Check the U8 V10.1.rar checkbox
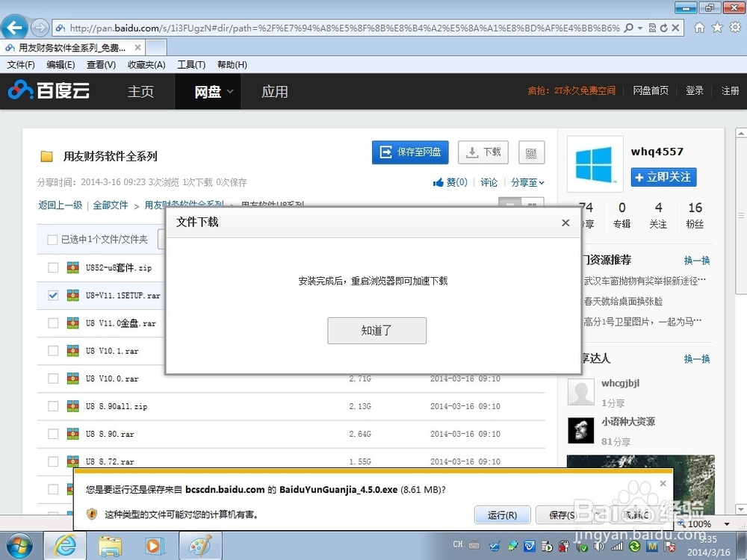Screen dimensions: 747x560 (53, 351)
